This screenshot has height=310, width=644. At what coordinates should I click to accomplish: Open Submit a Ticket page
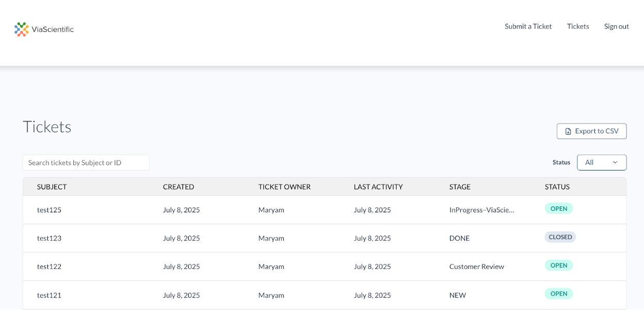point(528,26)
